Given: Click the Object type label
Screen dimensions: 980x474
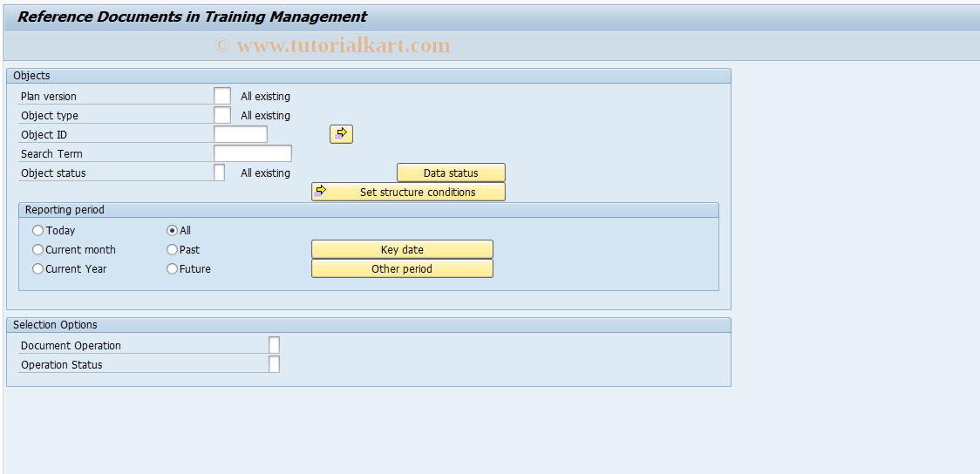Looking at the screenshot, I should pyautogui.click(x=50, y=116).
